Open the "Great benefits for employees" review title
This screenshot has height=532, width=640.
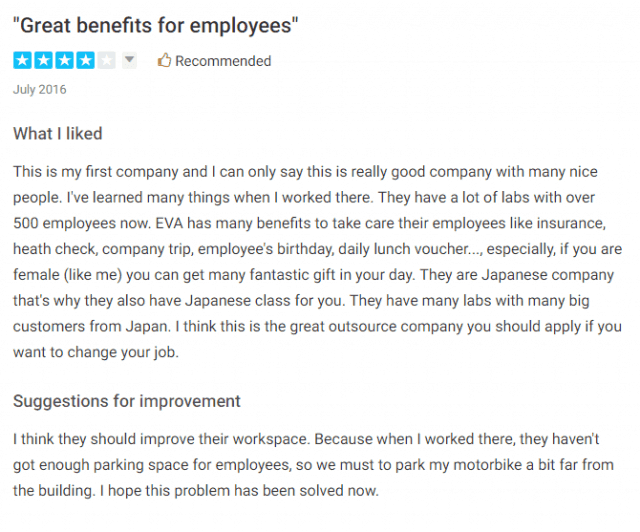[156, 25]
